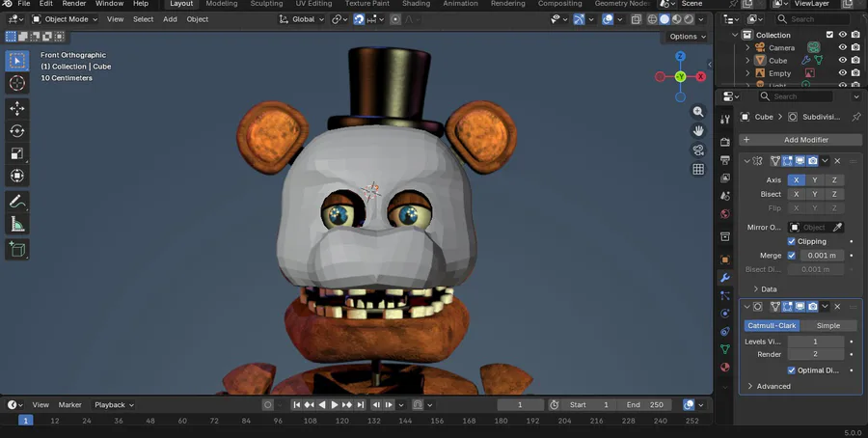Uncheck the Optimal Display checkbox
868x438 pixels.
pyautogui.click(x=791, y=370)
